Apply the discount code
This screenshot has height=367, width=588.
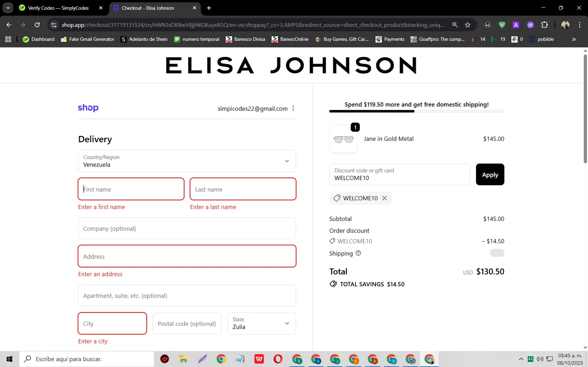pos(490,174)
